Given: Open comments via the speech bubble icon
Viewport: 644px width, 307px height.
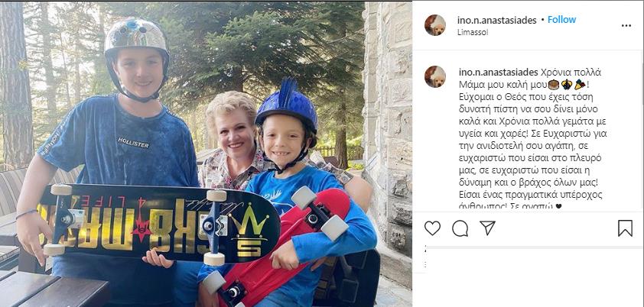Looking at the screenshot, I should point(460,228).
